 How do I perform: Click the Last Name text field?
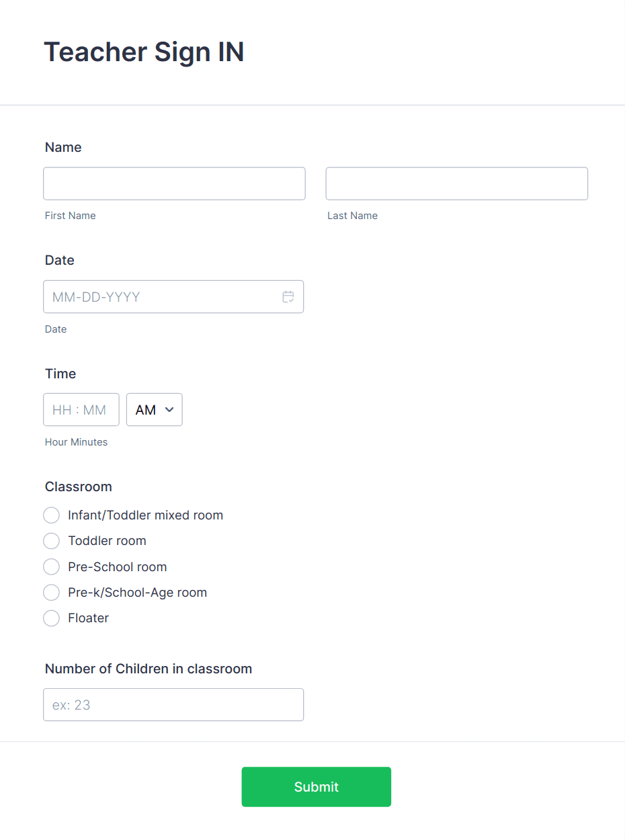pyautogui.click(x=456, y=183)
